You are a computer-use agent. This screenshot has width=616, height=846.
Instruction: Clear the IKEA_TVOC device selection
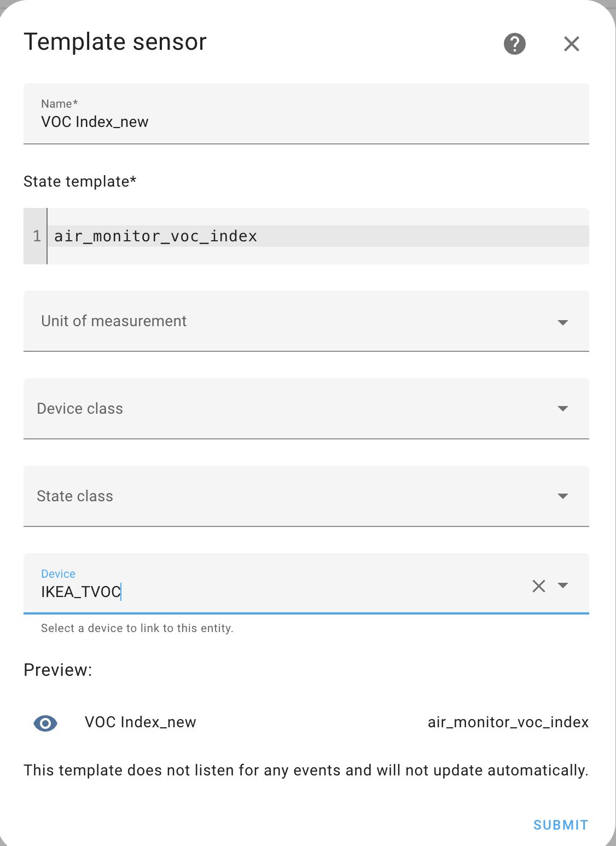tap(538, 586)
